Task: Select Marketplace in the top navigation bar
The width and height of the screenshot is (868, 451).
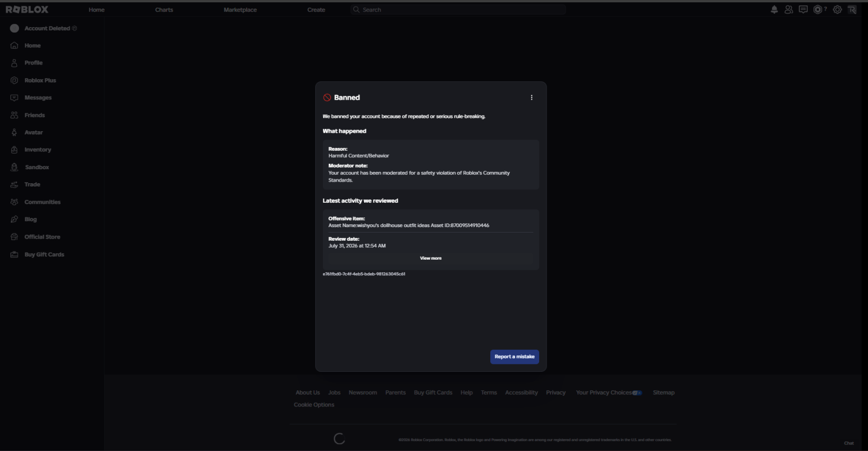Action: pyautogui.click(x=240, y=10)
